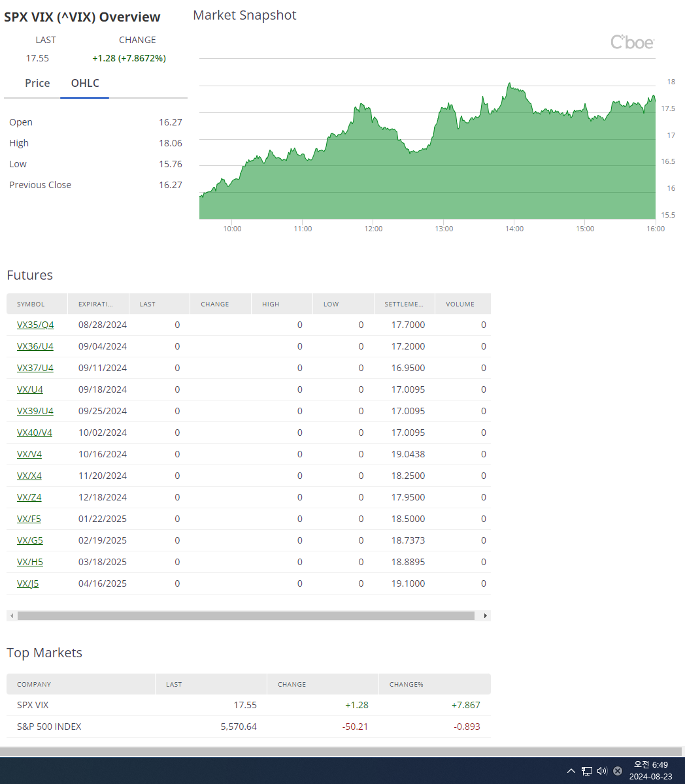Open the VX40/V4 futures link
685x784 pixels.
(x=35, y=433)
